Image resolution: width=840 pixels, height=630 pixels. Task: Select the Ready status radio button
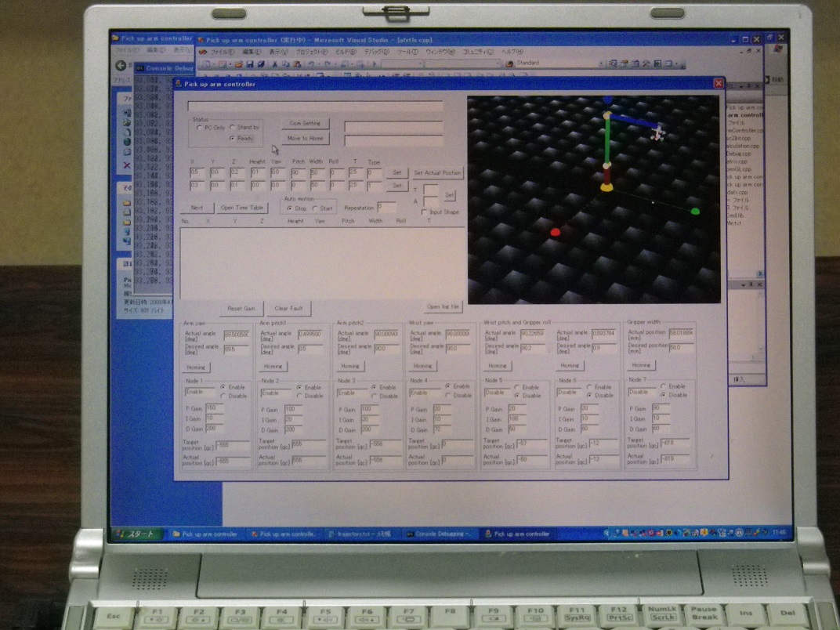tap(232, 138)
